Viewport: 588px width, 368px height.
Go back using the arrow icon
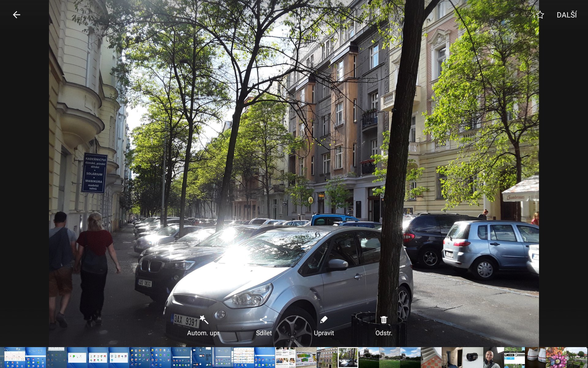point(16,15)
